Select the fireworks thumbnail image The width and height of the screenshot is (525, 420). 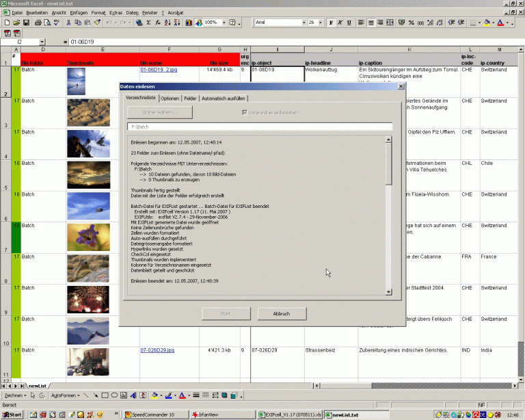point(88,300)
